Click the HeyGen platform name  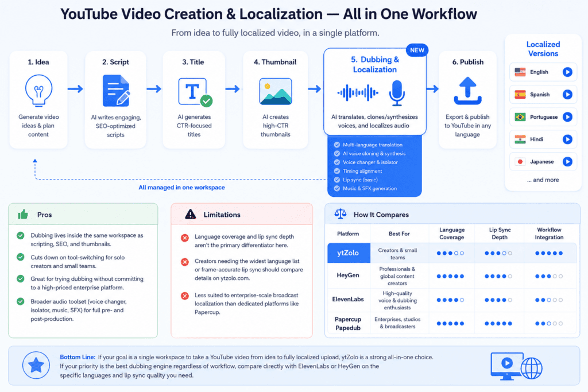pyautogui.click(x=348, y=275)
